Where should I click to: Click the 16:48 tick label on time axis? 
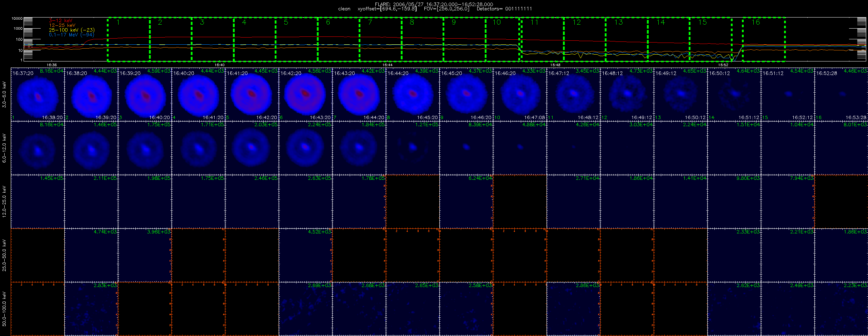tap(555, 65)
